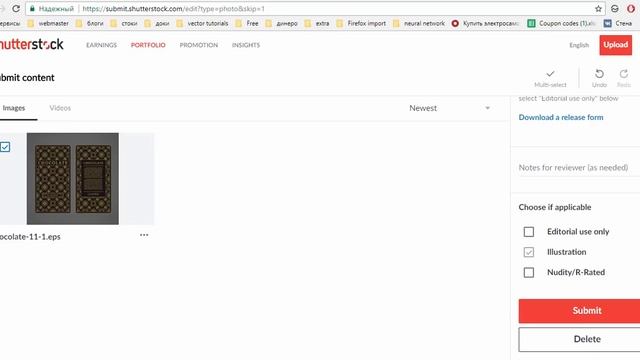640x360 pixels.
Task: Open the webmaster bookmarks folder
Action: tap(48, 23)
